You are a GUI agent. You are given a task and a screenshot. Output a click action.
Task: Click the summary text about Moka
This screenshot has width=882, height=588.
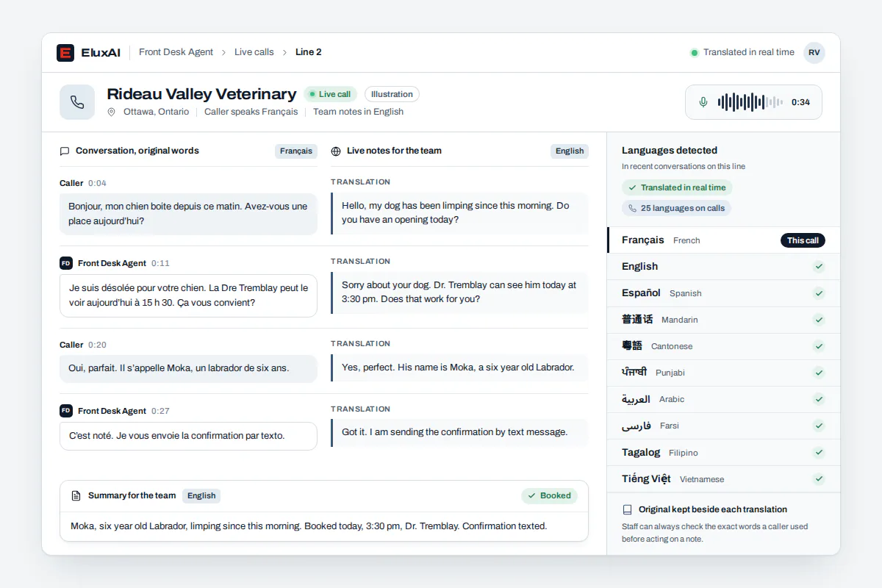309,526
